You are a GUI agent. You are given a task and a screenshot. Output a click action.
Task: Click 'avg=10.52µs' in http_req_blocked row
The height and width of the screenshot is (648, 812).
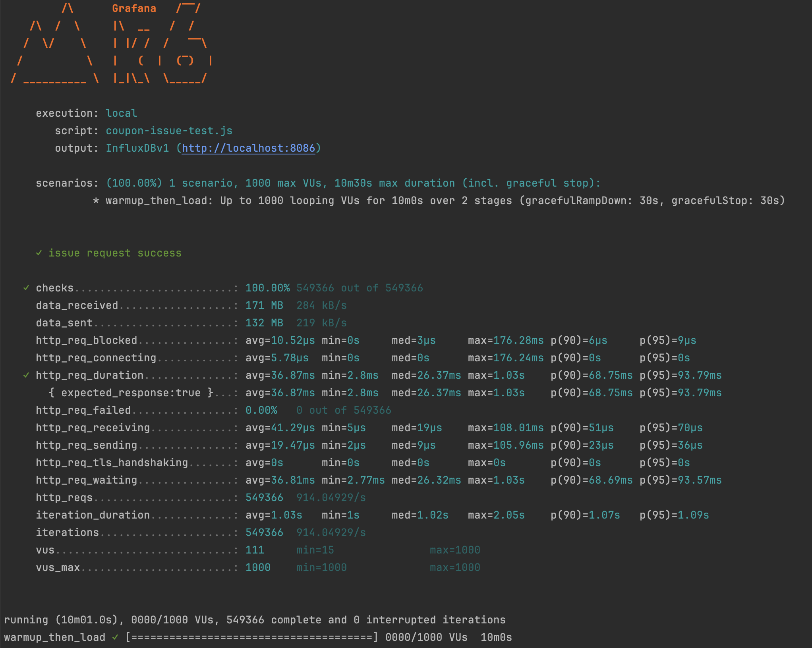click(x=280, y=340)
